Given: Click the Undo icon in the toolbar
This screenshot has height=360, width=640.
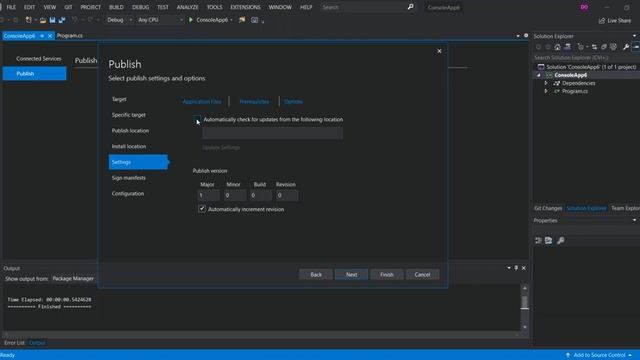Looking at the screenshot, I should coord(74,20).
